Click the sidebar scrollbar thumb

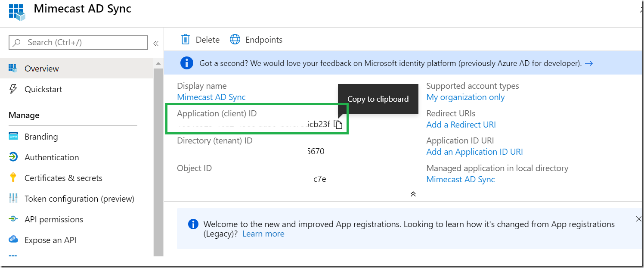[158, 162]
